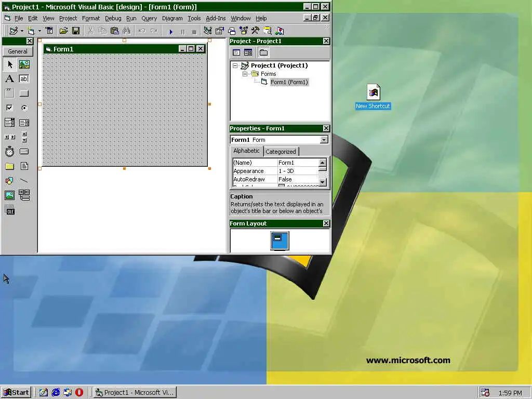Click the Open Project folder icon
Viewport: 532px width, 399px height.
pyautogui.click(x=63, y=31)
